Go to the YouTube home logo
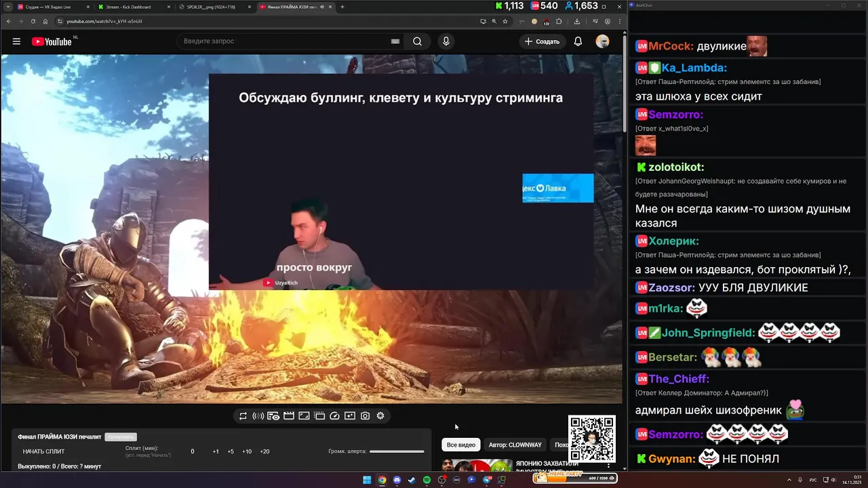868x488 pixels. (52, 41)
